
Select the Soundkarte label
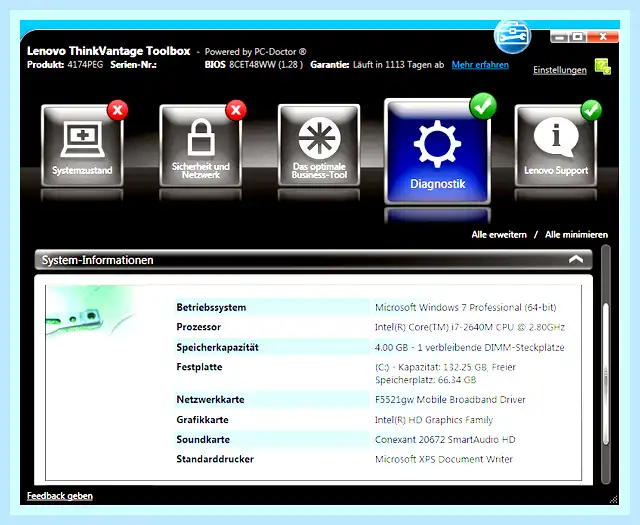click(203, 440)
